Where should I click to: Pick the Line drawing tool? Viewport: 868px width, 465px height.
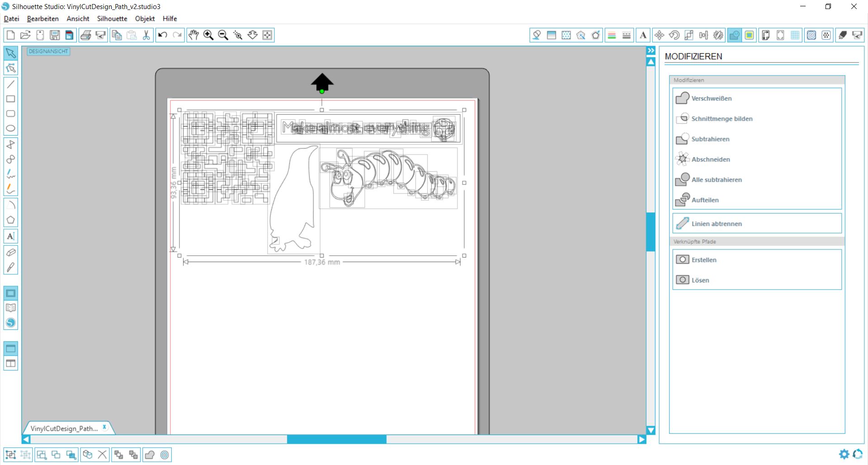point(11,84)
